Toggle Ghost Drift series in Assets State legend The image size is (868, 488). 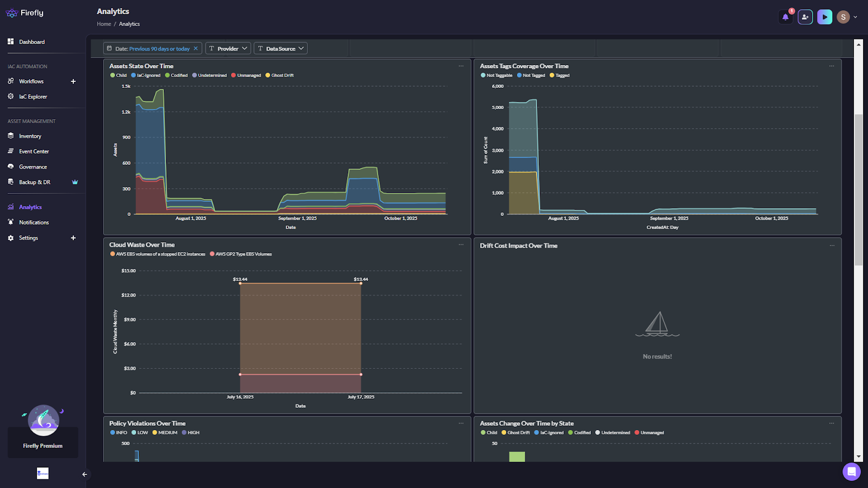[279, 75]
